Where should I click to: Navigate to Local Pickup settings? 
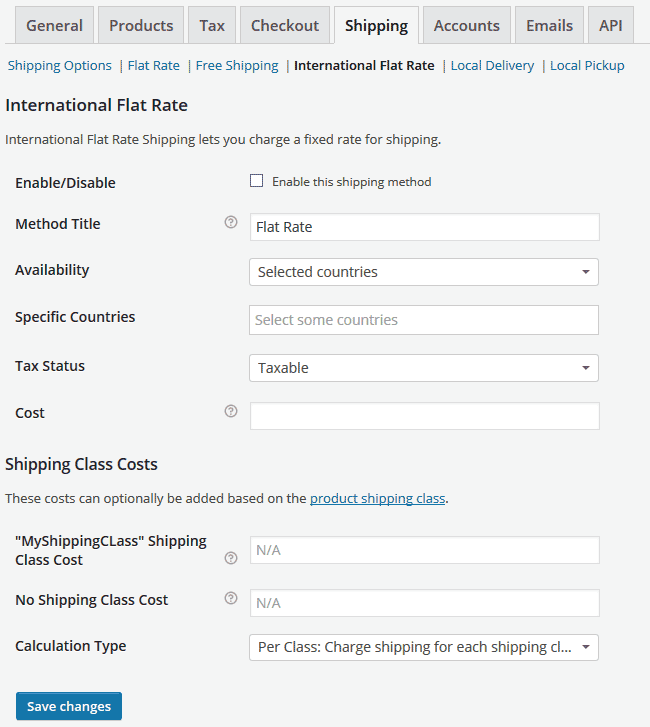point(587,65)
